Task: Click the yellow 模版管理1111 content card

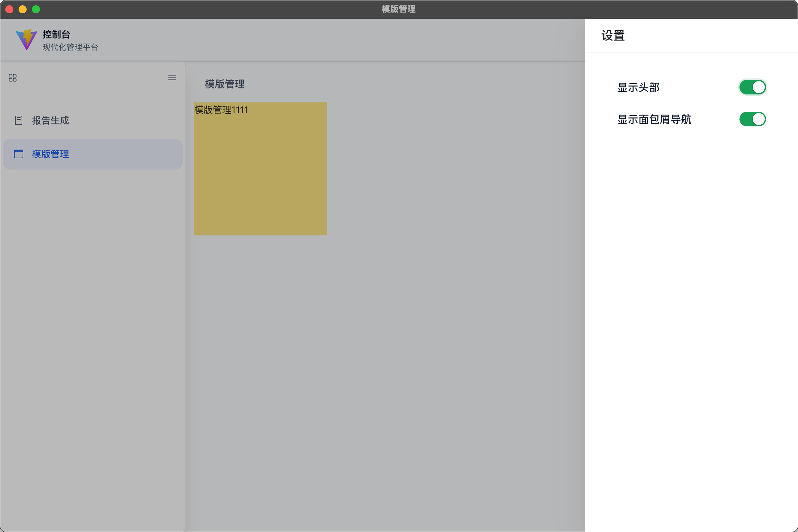Action: point(261,169)
